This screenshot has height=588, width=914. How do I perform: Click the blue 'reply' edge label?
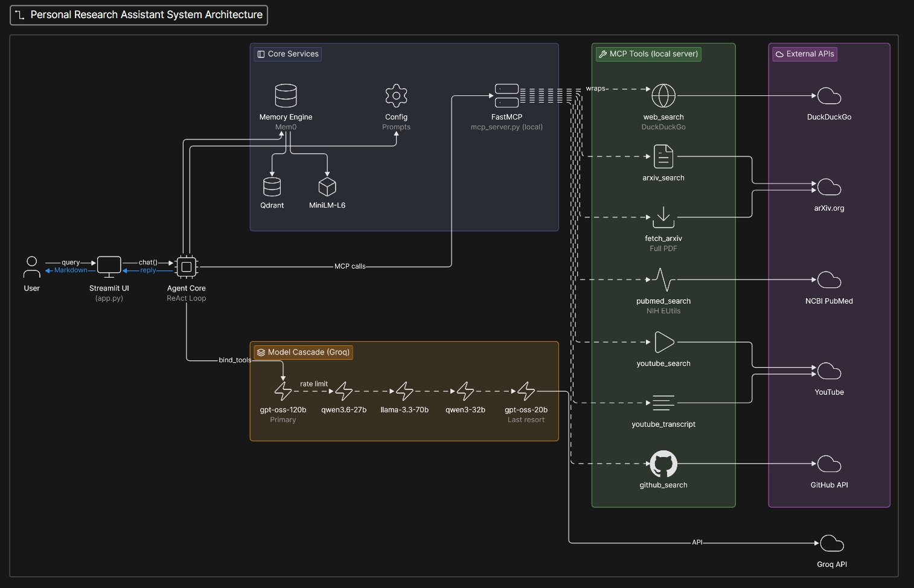pyautogui.click(x=148, y=270)
